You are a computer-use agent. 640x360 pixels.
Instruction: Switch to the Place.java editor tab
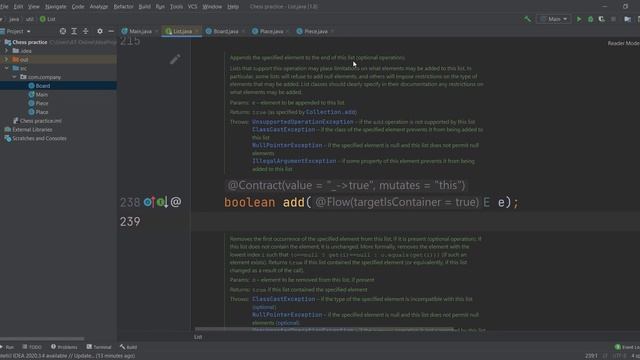[x=270, y=31]
